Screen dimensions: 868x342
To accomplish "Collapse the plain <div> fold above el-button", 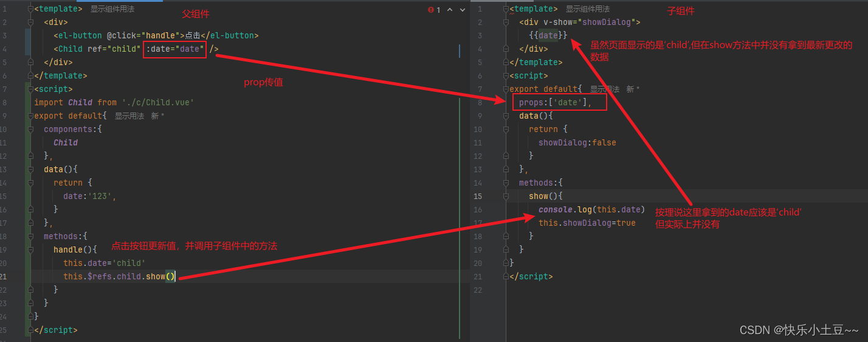I will point(31,23).
